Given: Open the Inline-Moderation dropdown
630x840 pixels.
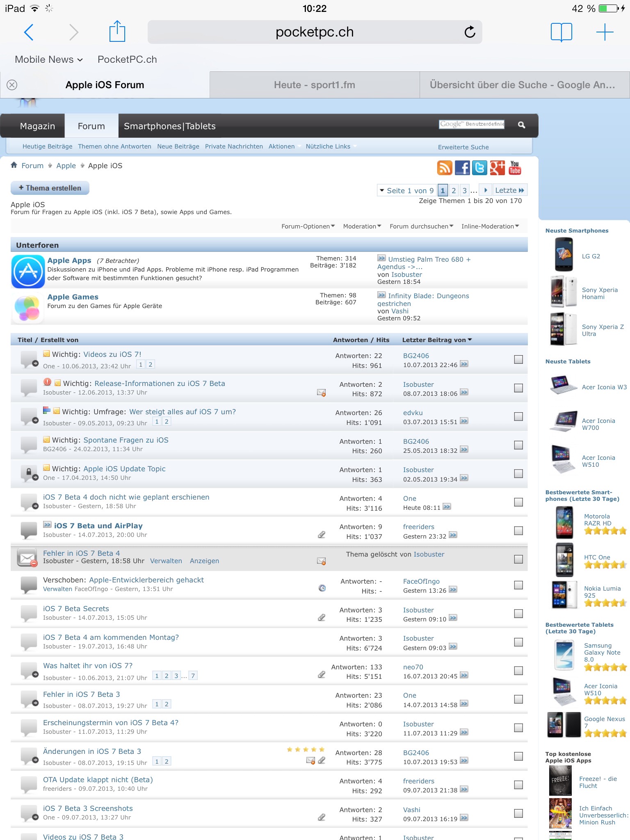Looking at the screenshot, I should click(x=490, y=226).
